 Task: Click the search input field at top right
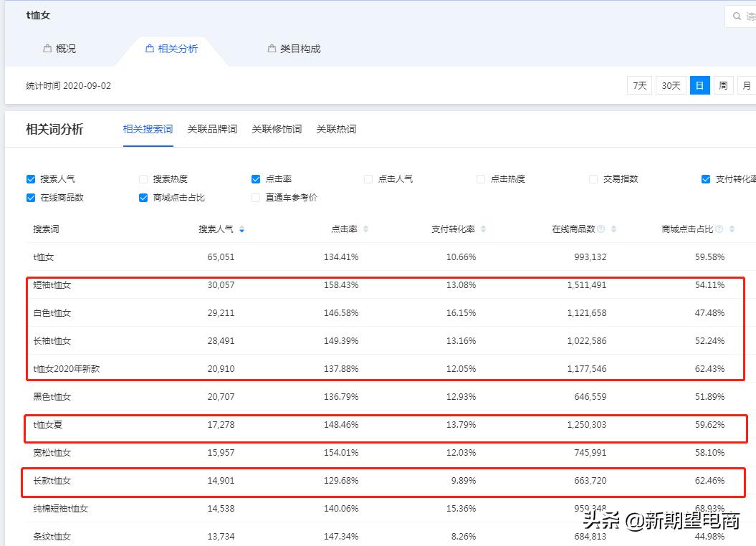pos(750,15)
